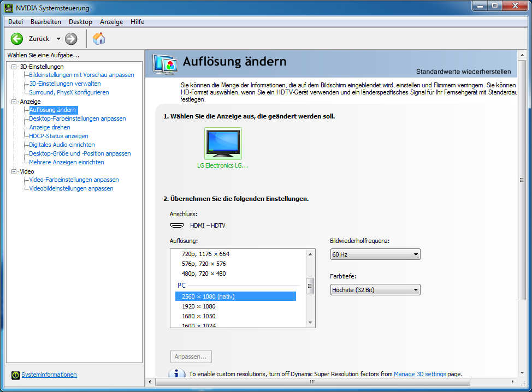Click the Systeminformationen link
The image size is (532, 392).
pyautogui.click(x=49, y=375)
